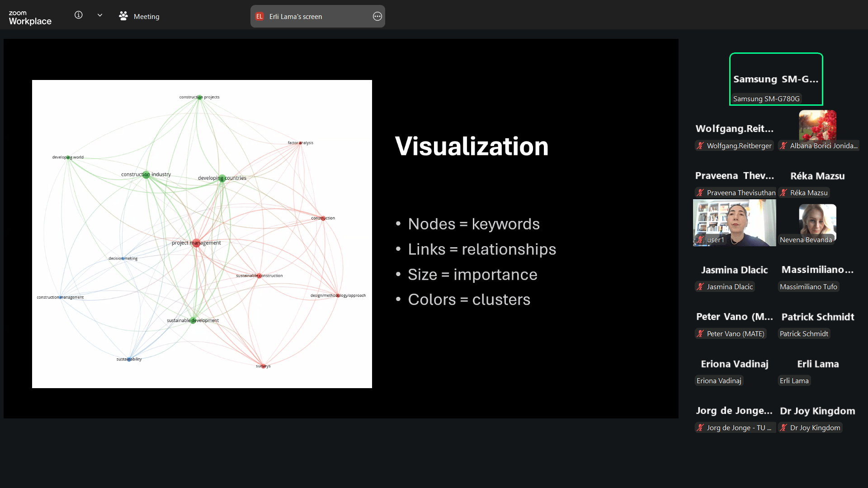
Task: Select Erli Lama's screen tab
Action: coord(296,17)
